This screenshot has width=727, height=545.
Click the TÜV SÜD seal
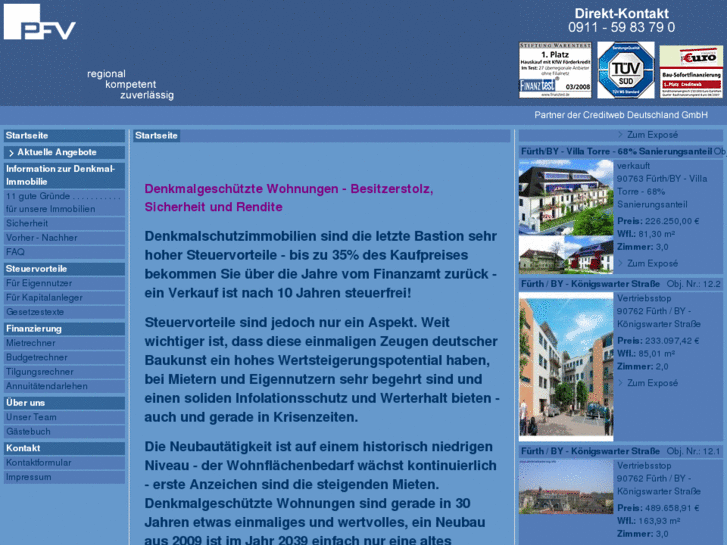click(x=625, y=70)
